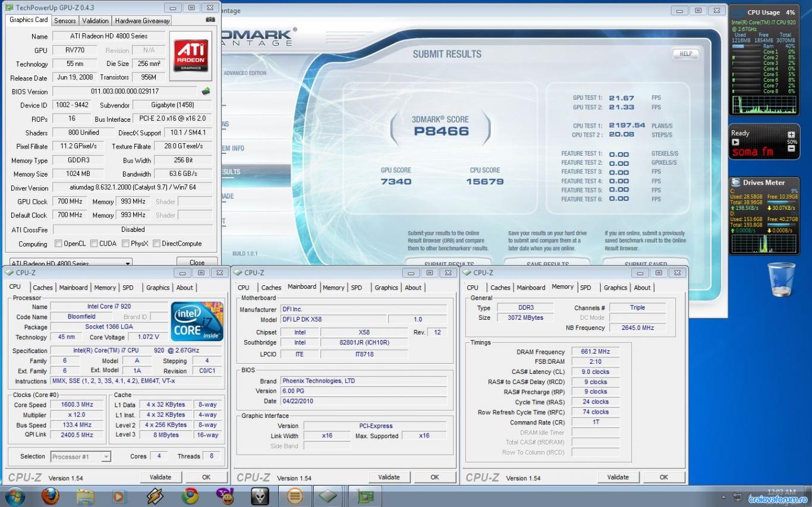Decrease volume with the radio gadget minus
Image resolution: width=812 pixels, height=507 pixels.
pos(791,149)
